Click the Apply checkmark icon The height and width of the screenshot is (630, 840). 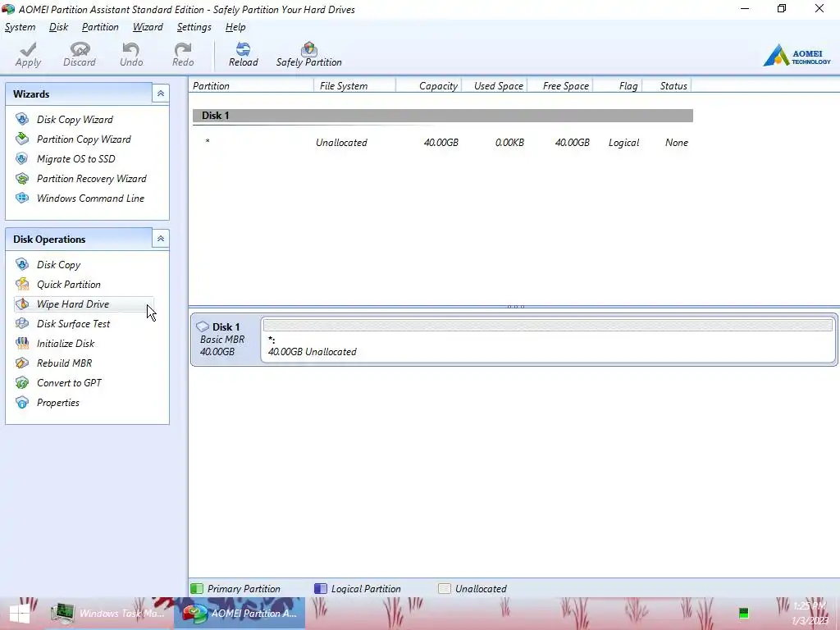pos(28,49)
